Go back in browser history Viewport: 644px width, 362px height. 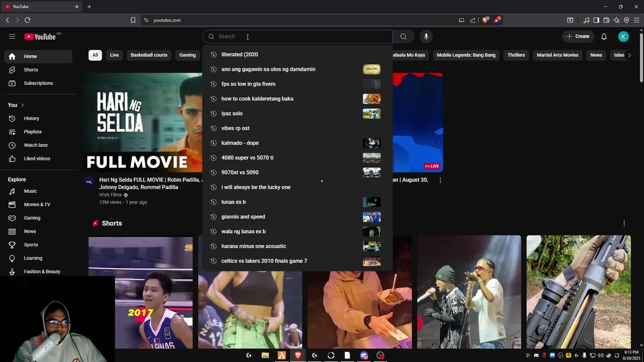click(x=7, y=20)
